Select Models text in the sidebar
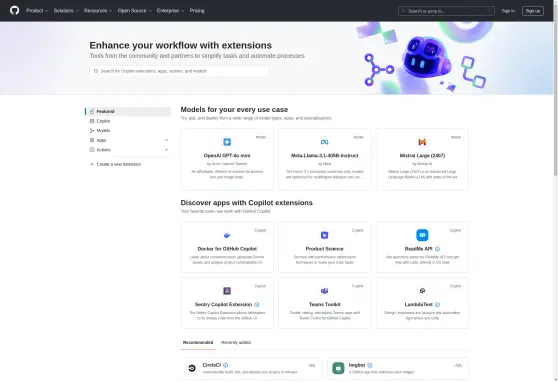 click(103, 131)
